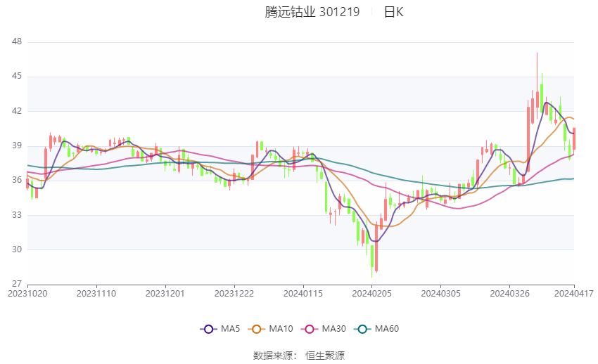Select the 日K period label
Viewport: 598px width, 364px height.
(393, 12)
